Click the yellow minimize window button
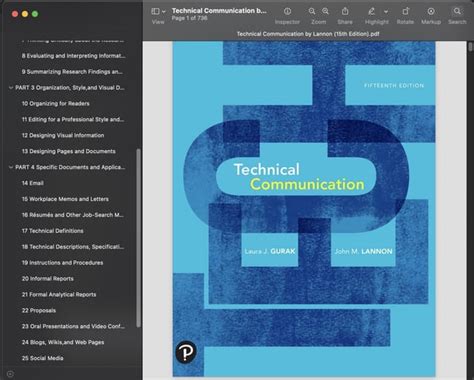Screen dimensions: 474x380 [25, 14]
